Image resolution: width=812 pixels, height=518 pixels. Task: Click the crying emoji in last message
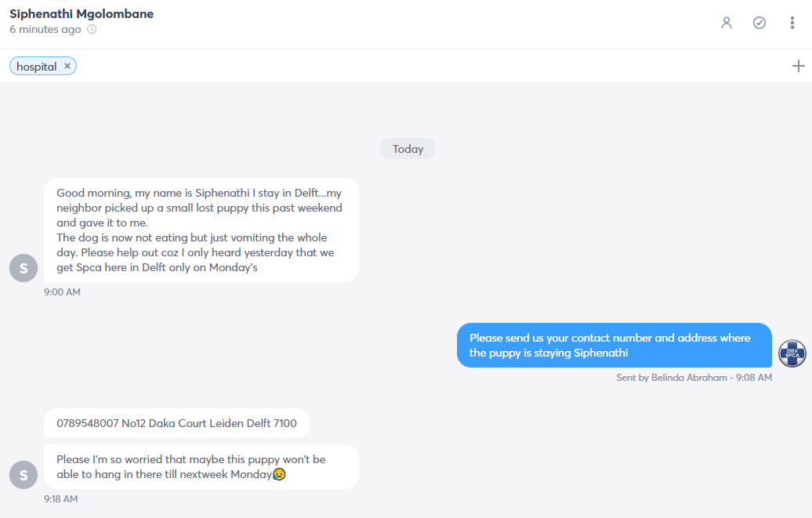pos(279,474)
